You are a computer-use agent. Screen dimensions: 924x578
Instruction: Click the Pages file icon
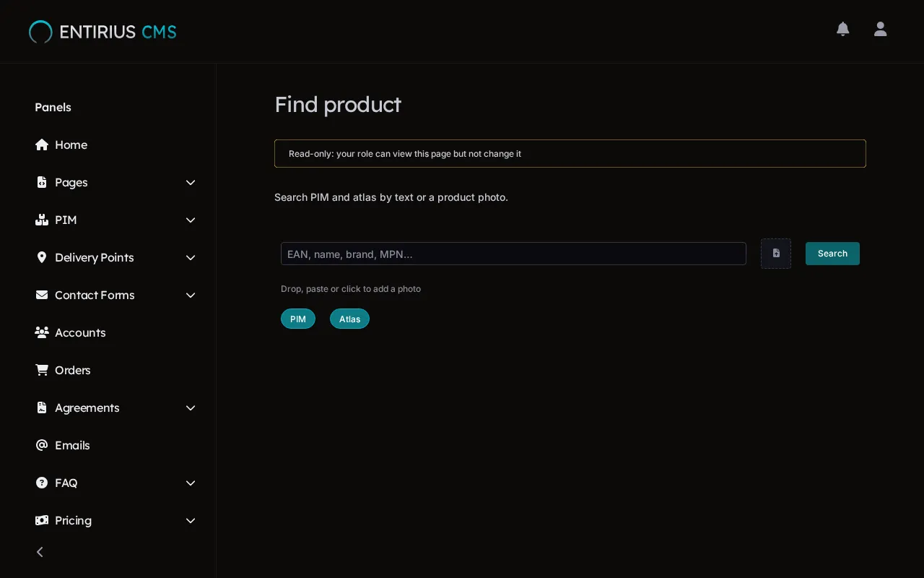click(42, 182)
